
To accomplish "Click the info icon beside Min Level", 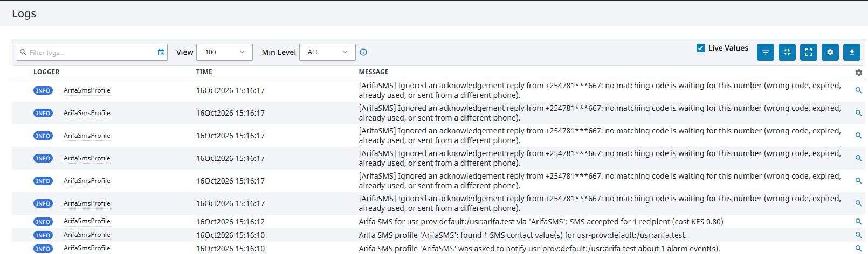I will (363, 52).
